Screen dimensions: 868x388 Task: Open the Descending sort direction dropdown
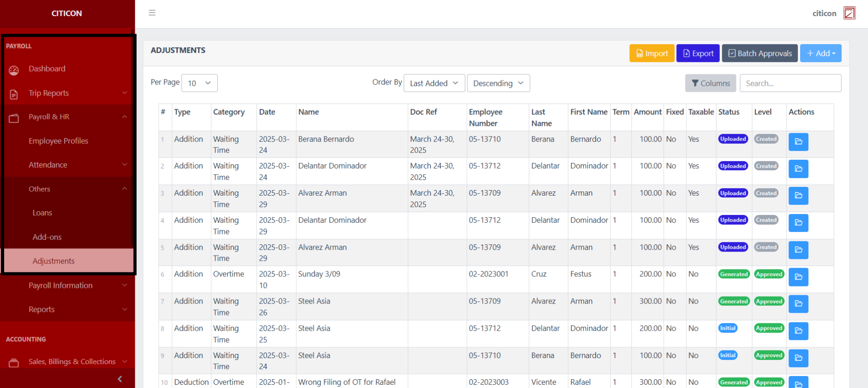pos(498,83)
